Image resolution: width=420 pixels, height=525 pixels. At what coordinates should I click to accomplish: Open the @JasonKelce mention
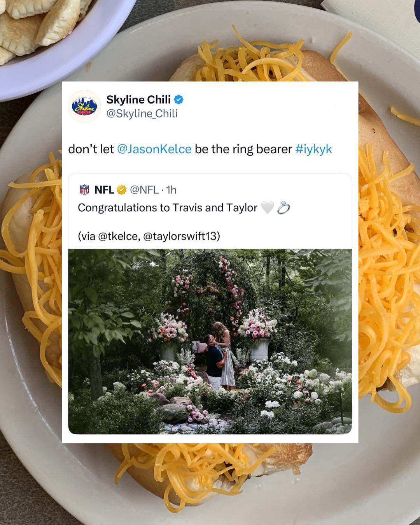tap(154, 149)
